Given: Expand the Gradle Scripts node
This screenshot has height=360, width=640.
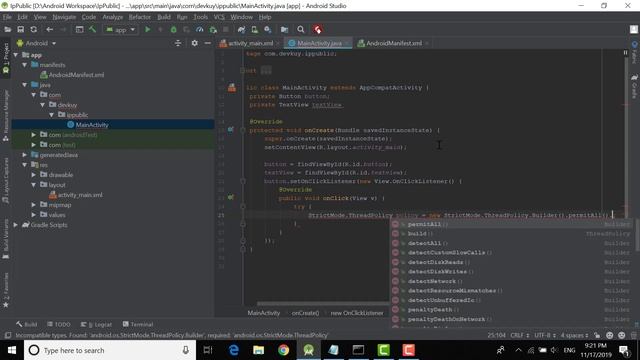Looking at the screenshot, I should (16, 224).
